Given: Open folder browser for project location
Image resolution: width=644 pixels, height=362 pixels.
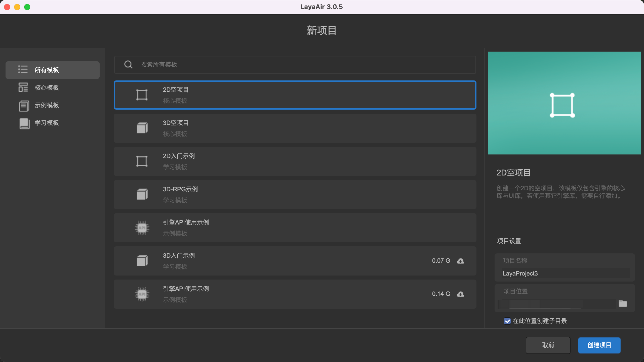Looking at the screenshot, I should click(623, 304).
